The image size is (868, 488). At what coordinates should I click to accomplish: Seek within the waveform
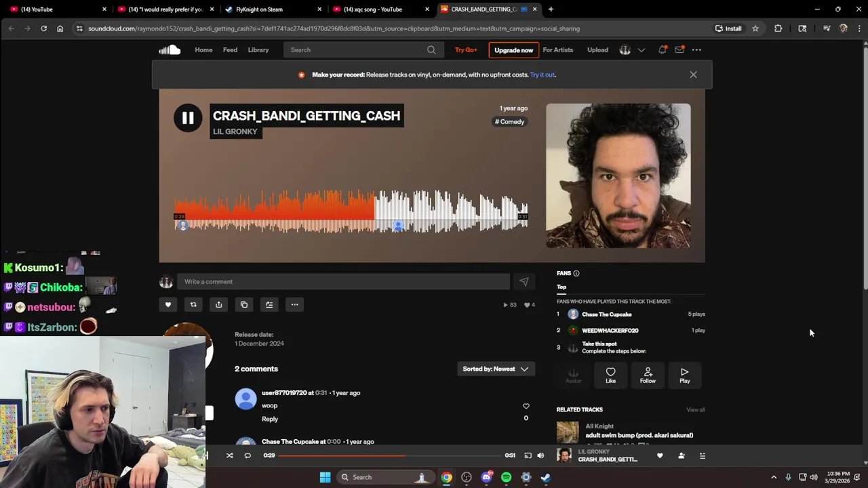click(351, 211)
